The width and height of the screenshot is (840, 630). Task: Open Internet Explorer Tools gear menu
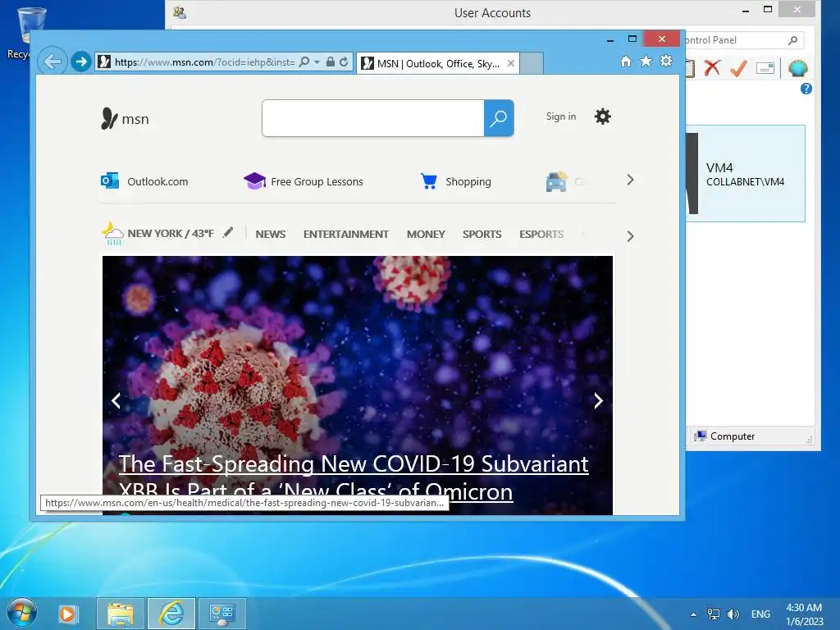[666, 61]
